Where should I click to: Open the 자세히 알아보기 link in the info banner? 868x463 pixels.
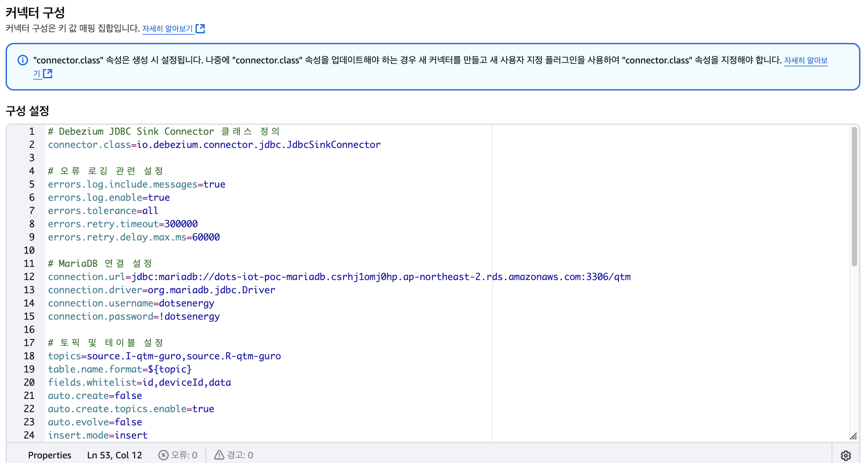point(805,60)
